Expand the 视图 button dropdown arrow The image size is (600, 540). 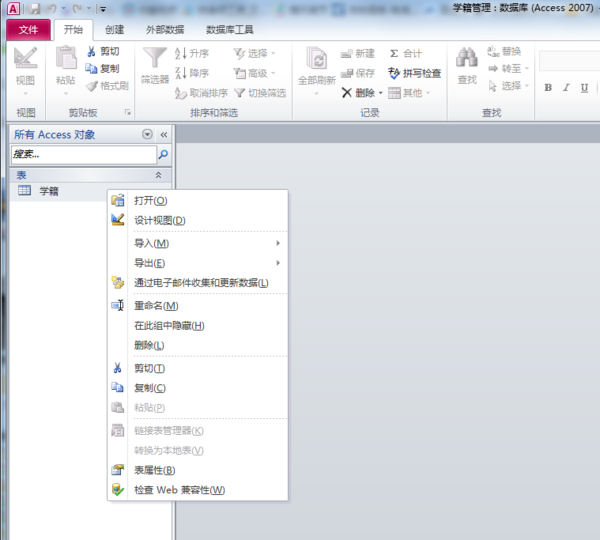point(25,93)
